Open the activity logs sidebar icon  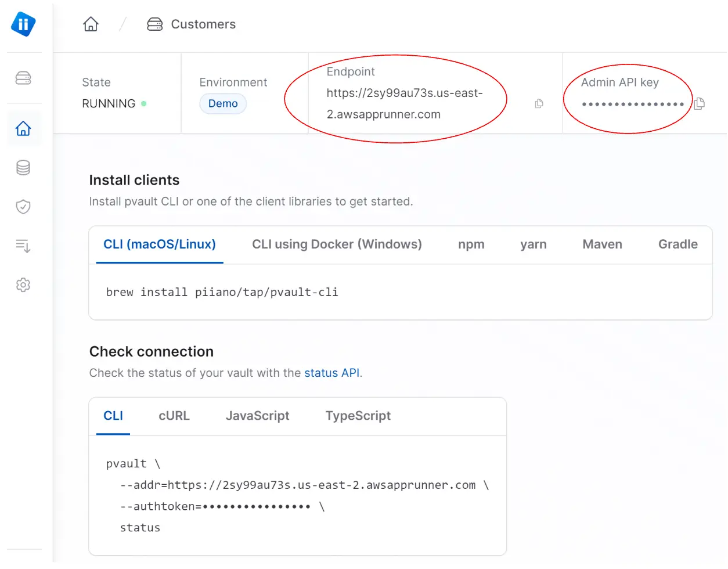coord(23,246)
